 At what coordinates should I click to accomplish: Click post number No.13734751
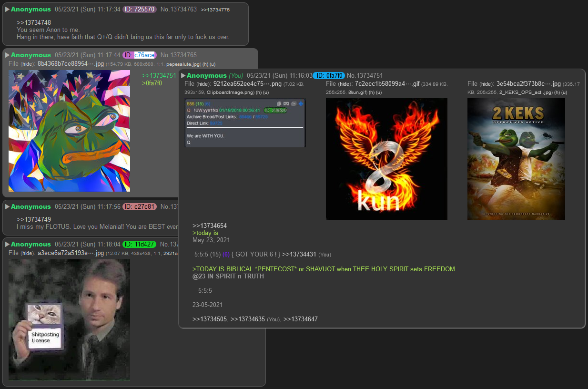365,76
